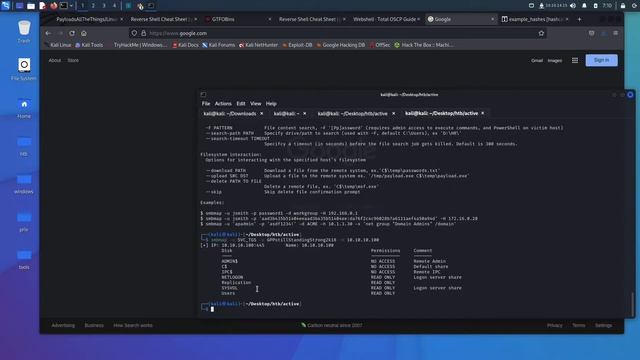Open Firefox from the top panel
The height and width of the screenshot is (360, 640).
pos(53,6)
